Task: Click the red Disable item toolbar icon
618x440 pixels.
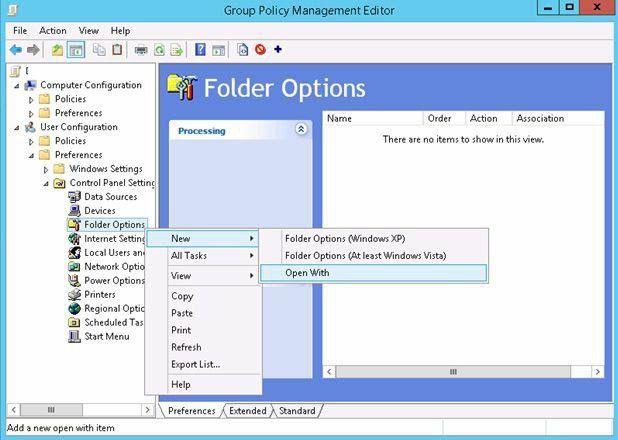Action: tap(260, 50)
